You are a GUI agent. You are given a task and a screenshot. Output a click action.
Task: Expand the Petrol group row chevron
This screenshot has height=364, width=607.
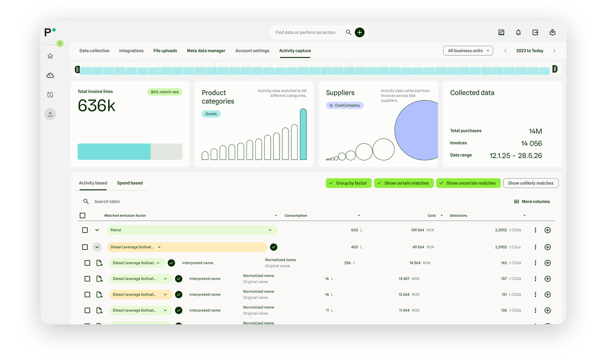[x=97, y=230]
